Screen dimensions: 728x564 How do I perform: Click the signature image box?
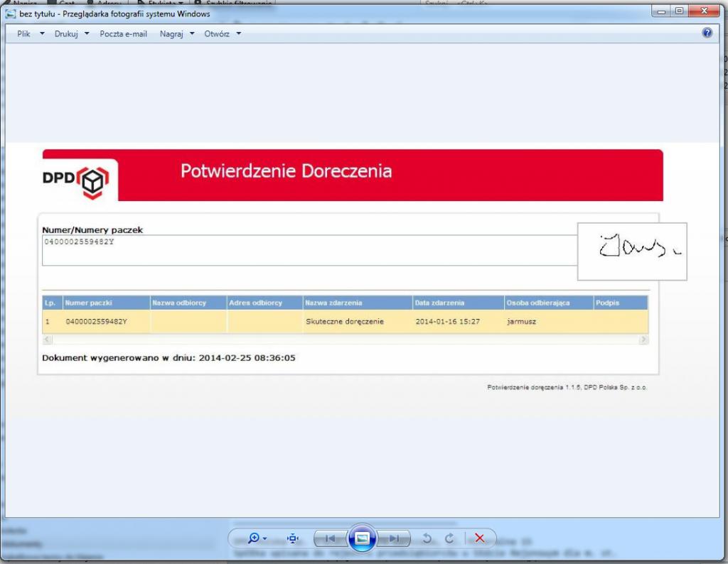tap(632, 251)
